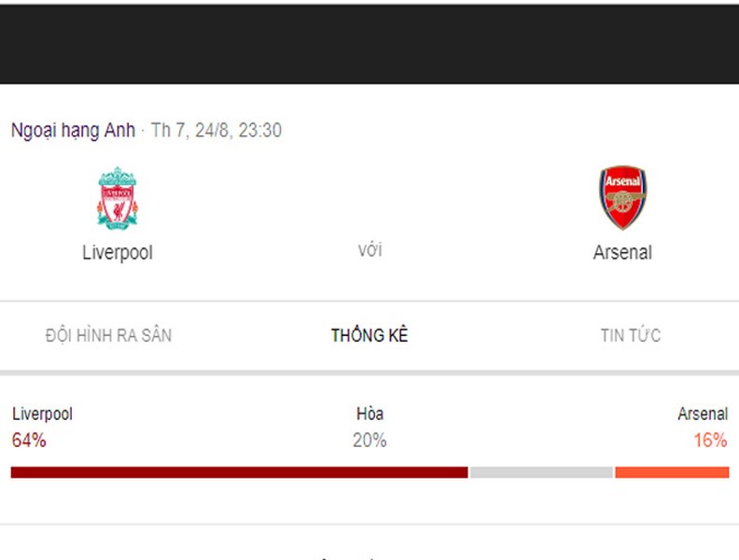Click the match date Th 7, 24/8, 23:30

(x=216, y=130)
